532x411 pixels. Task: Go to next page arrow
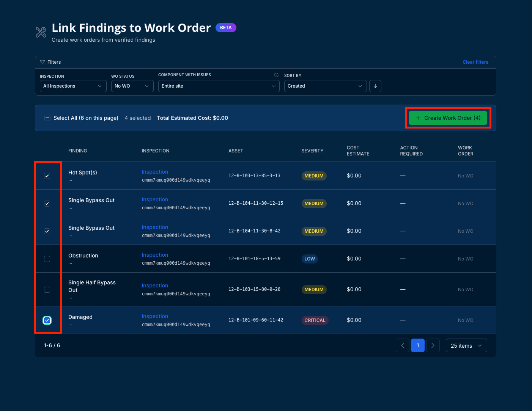pos(433,345)
